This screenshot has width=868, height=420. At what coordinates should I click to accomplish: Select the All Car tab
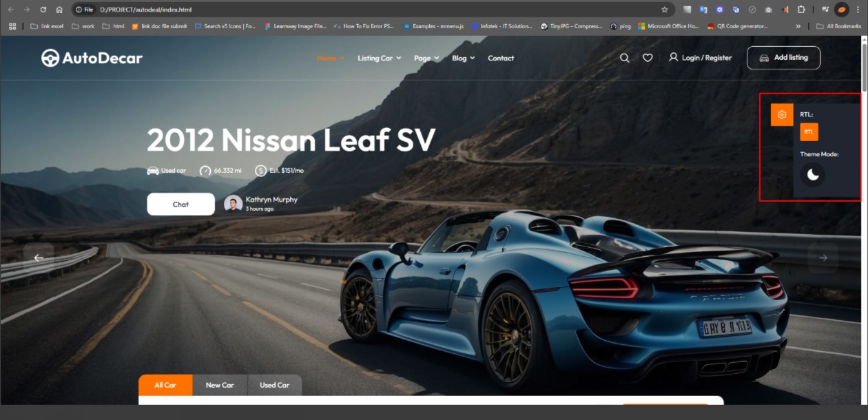click(x=165, y=385)
